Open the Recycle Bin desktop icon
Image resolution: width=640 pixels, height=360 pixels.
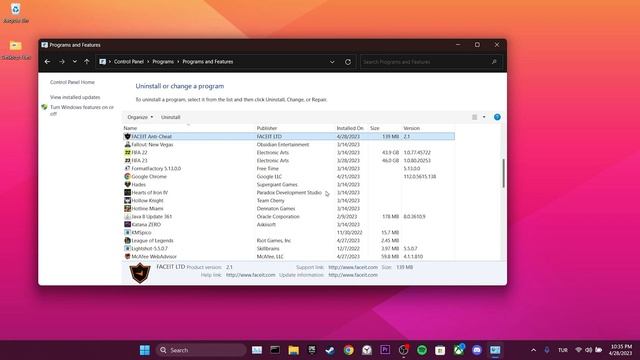pos(16,13)
